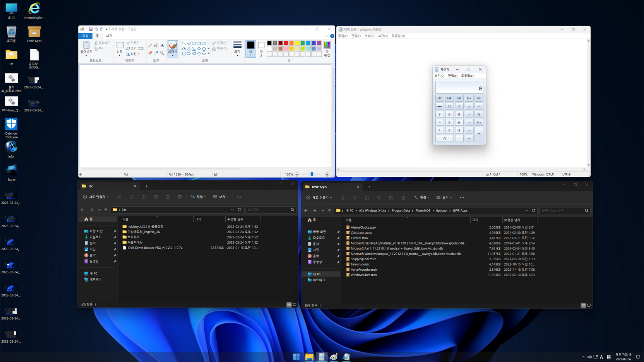Click the Paint zoom slider handle
This screenshot has width=644, height=362.
point(312,174)
